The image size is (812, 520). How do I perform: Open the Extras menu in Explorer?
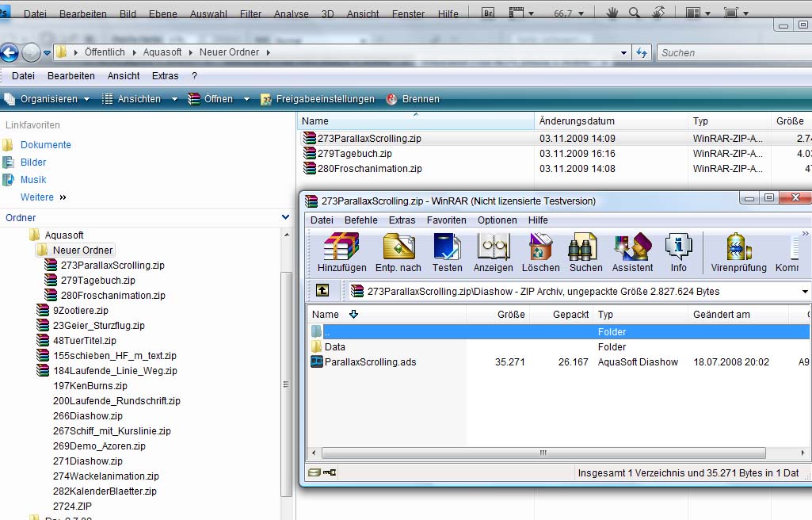(x=165, y=76)
